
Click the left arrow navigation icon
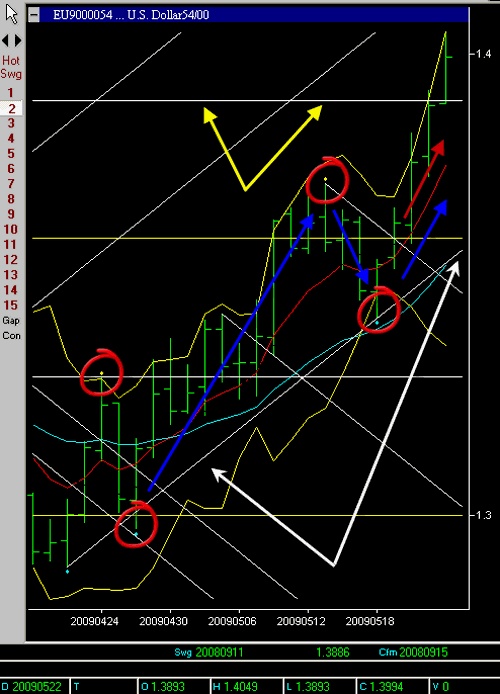[x=5, y=41]
